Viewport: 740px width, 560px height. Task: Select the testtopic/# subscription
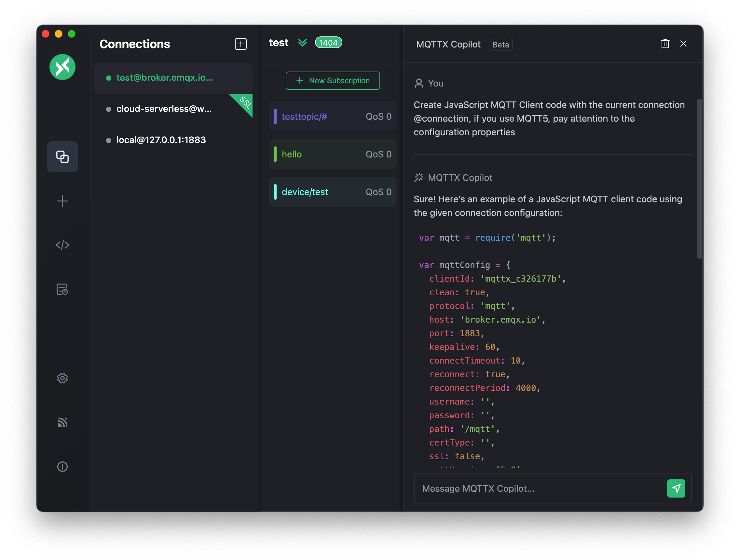pyautogui.click(x=333, y=117)
